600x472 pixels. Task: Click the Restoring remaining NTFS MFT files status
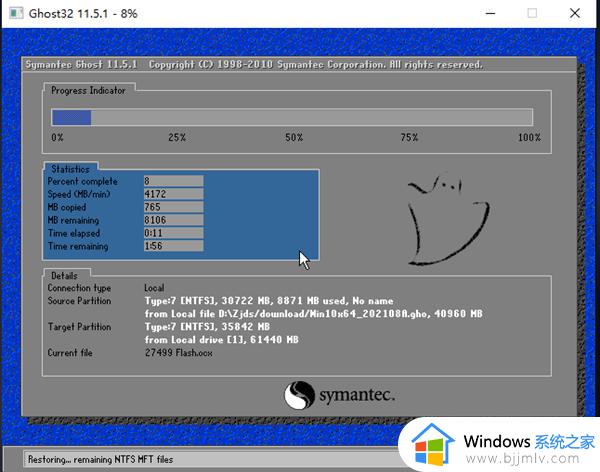[x=101, y=459]
